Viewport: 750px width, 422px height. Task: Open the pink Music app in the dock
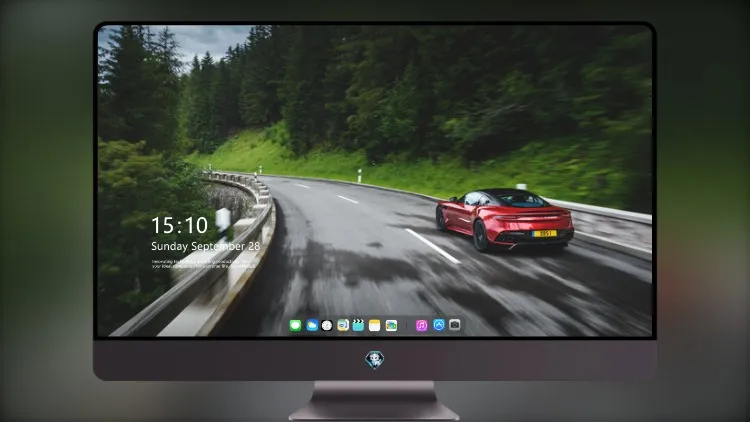point(421,325)
